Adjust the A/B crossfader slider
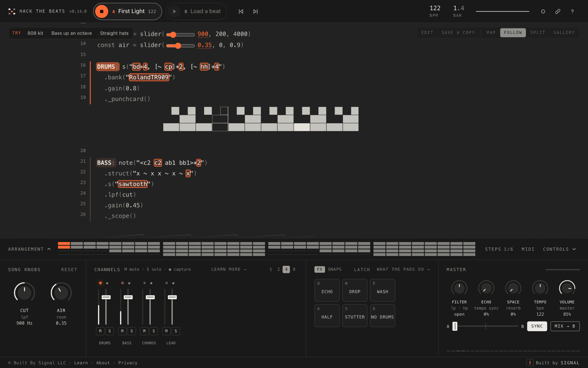 pos(485,326)
